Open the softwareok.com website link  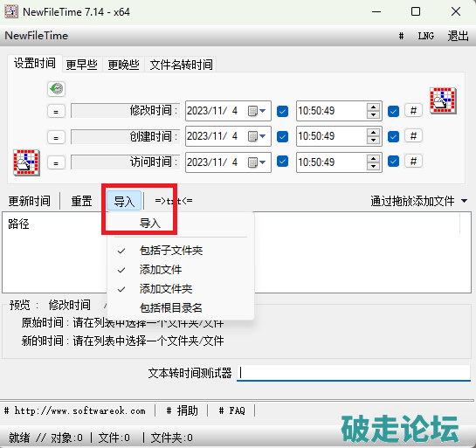coord(75,411)
